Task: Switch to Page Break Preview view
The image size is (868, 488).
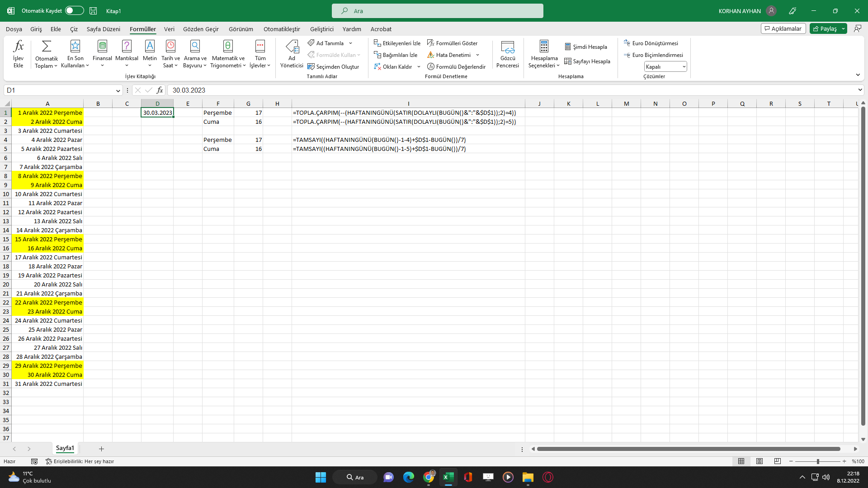Action: point(777,461)
